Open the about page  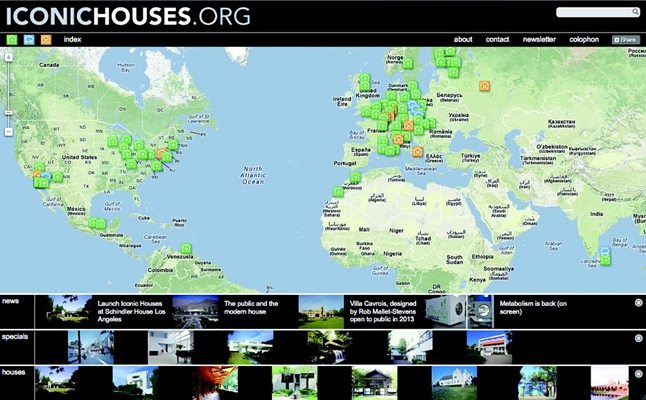[463, 40]
